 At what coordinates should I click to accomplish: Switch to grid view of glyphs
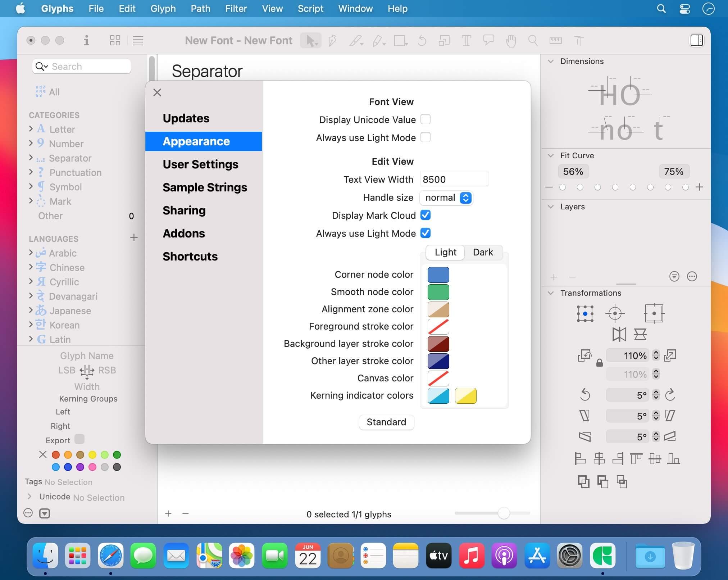click(115, 40)
